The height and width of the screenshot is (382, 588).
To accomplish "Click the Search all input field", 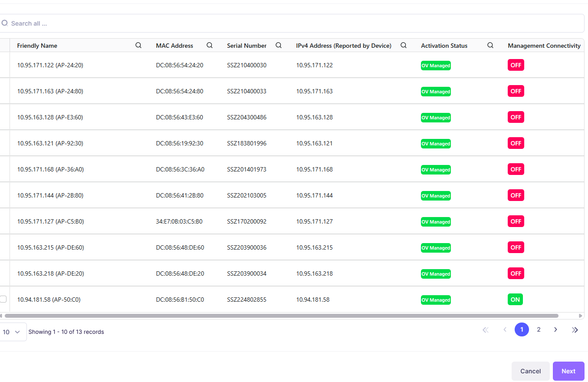I will [x=292, y=23].
